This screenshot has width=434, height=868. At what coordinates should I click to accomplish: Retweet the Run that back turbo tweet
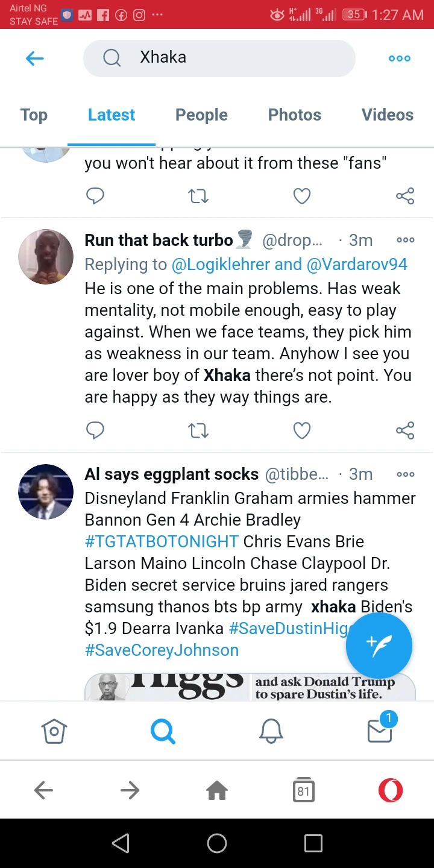click(198, 430)
